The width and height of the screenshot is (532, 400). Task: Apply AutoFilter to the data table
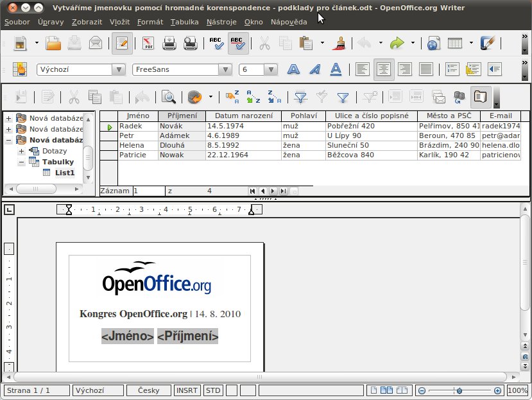tap(300, 98)
